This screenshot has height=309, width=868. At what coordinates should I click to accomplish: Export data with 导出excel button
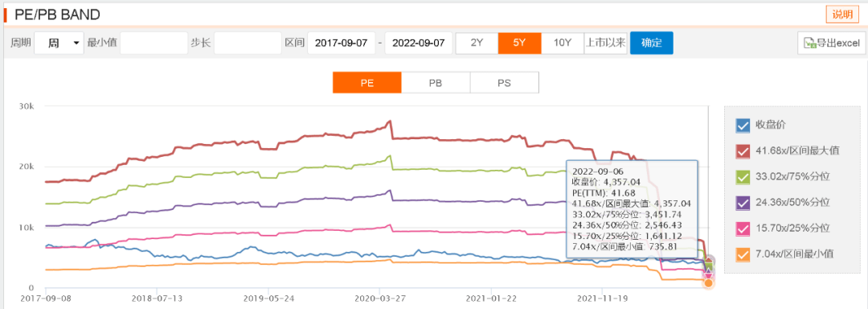(832, 43)
